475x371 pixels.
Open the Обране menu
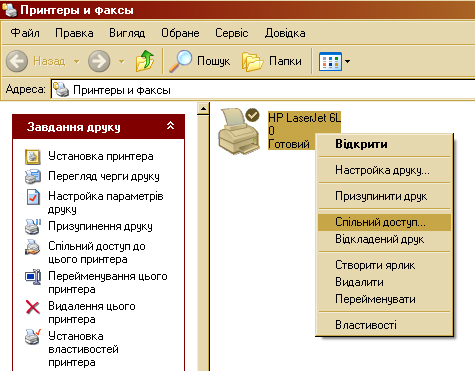click(x=180, y=33)
